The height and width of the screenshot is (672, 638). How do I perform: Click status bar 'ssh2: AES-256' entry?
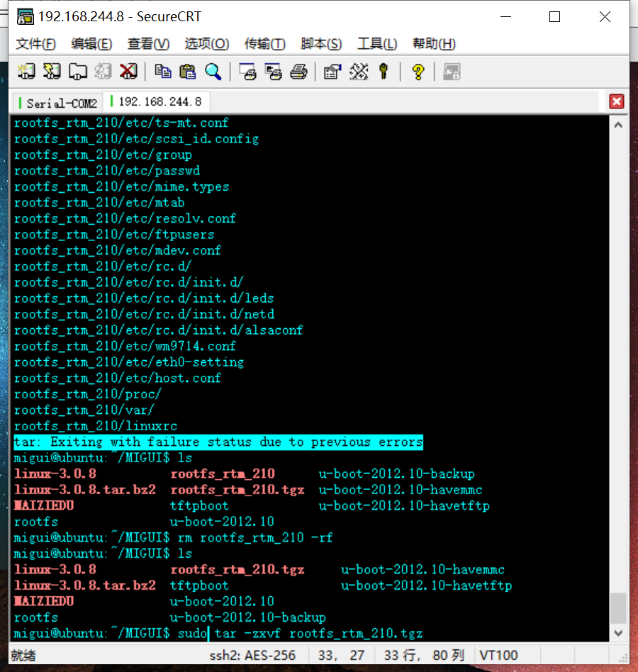click(252, 655)
